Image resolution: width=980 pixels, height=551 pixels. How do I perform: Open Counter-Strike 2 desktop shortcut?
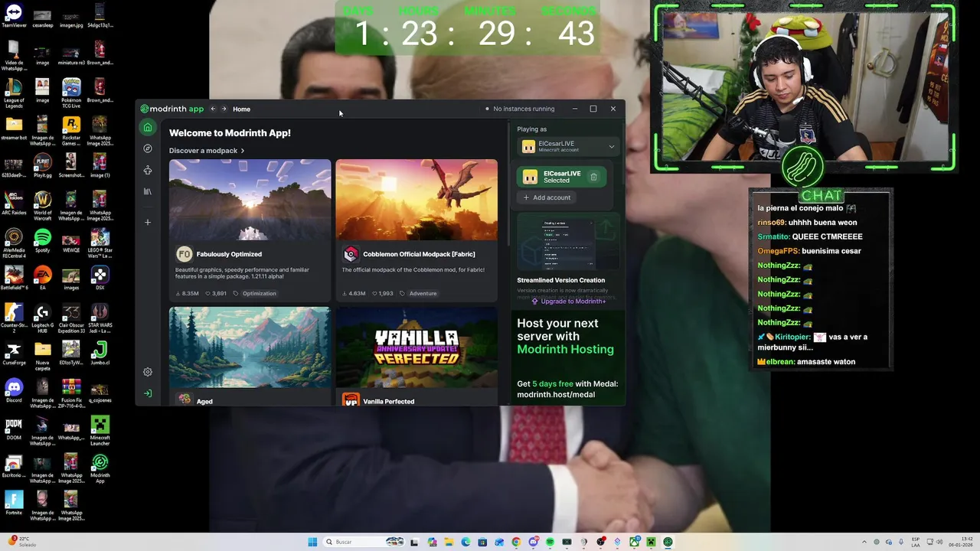14,318
